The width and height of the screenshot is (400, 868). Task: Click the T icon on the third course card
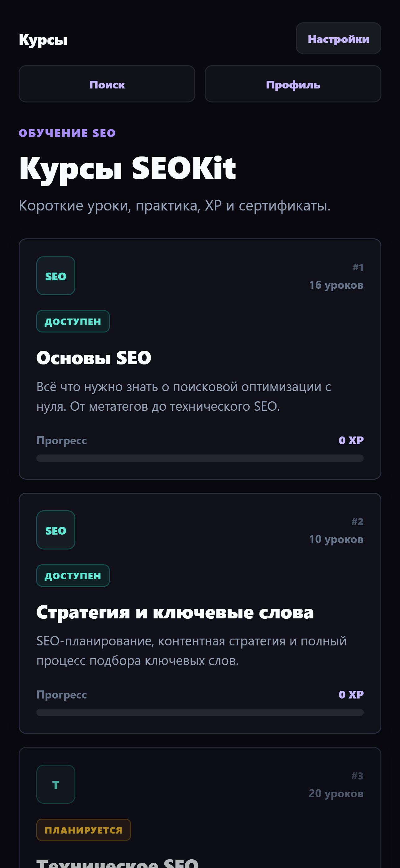point(56,784)
